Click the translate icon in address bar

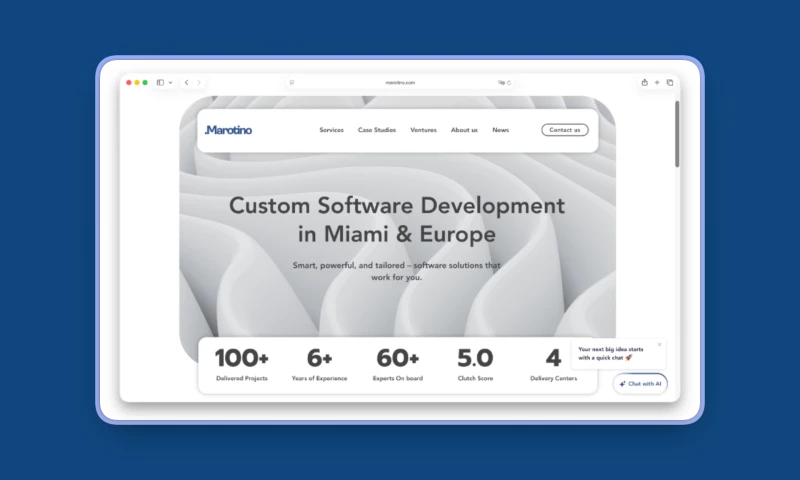(x=501, y=83)
